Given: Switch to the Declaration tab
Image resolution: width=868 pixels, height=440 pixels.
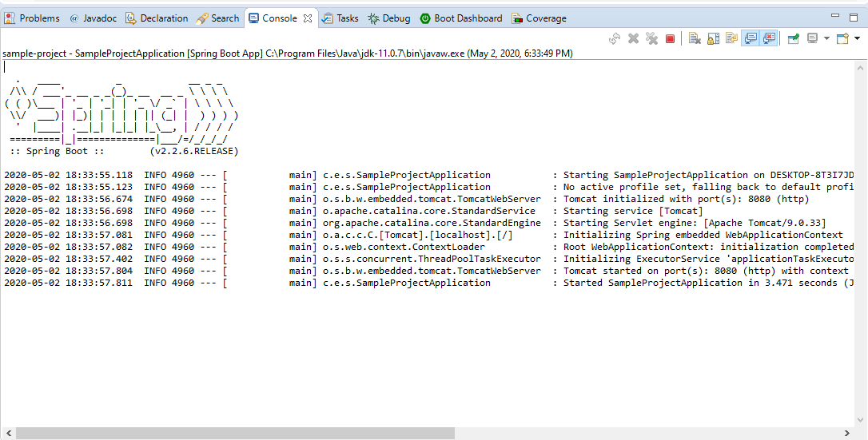Looking at the screenshot, I should (x=157, y=18).
